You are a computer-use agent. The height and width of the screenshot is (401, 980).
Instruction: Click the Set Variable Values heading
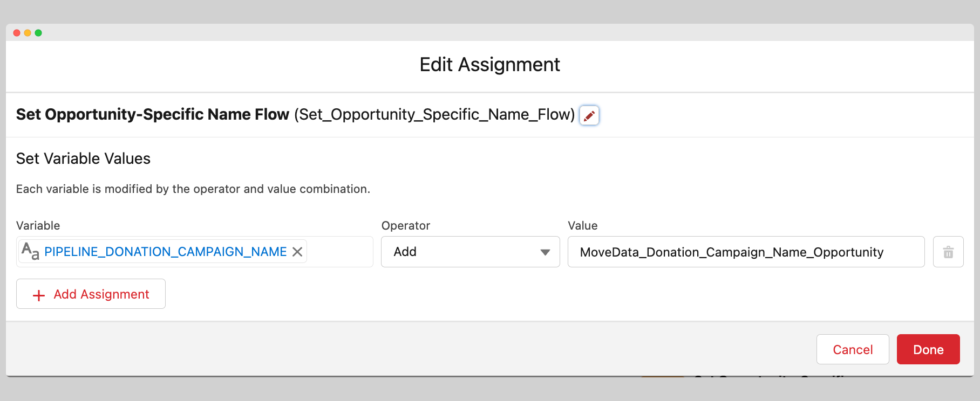coord(83,158)
